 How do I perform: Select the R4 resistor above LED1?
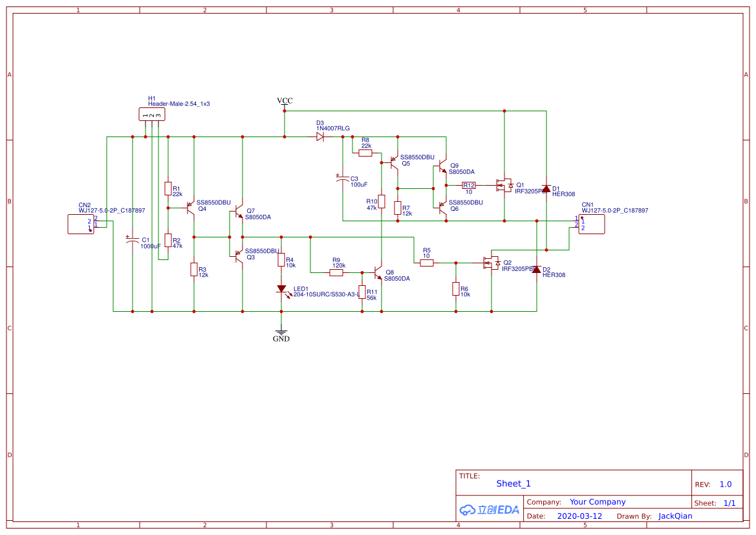tap(281, 260)
